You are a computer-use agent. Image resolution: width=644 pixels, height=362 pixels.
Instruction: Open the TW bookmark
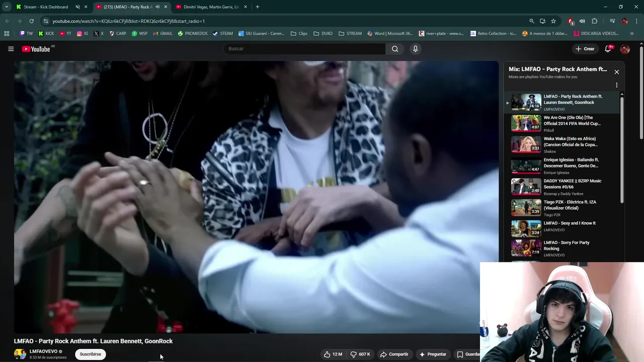pyautogui.click(x=26, y=34)
